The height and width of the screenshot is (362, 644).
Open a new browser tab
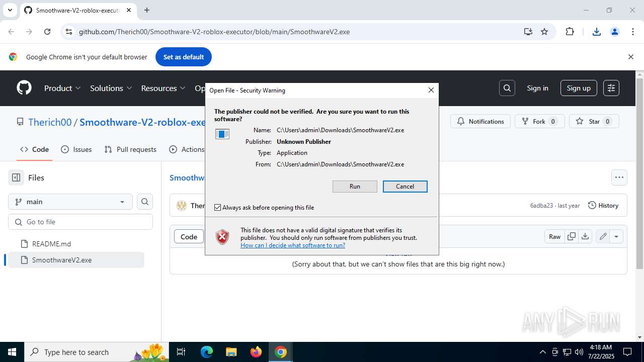click(147, 10)
